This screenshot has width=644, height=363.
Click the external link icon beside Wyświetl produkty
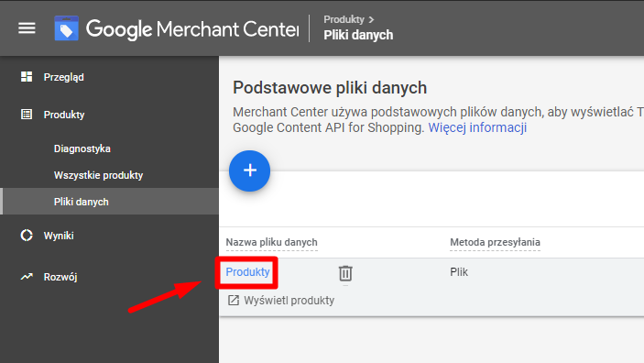pyautogui.click(x=234, y=301)
